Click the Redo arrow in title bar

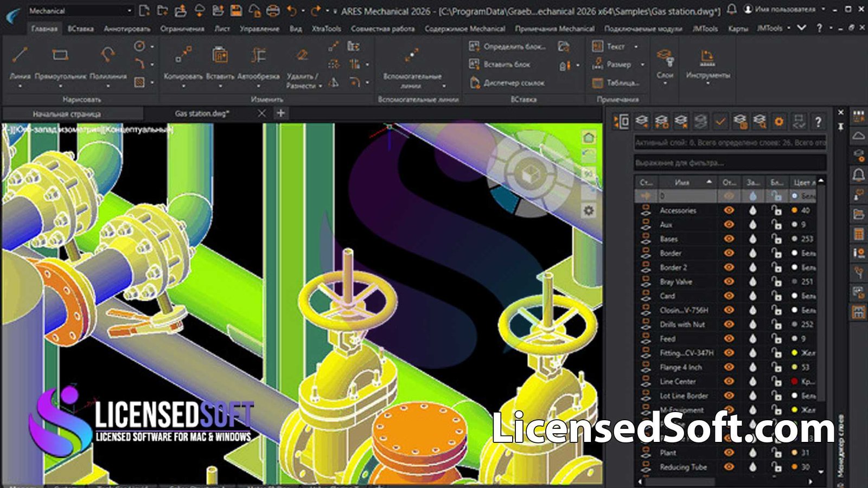(x=316, y=10)
